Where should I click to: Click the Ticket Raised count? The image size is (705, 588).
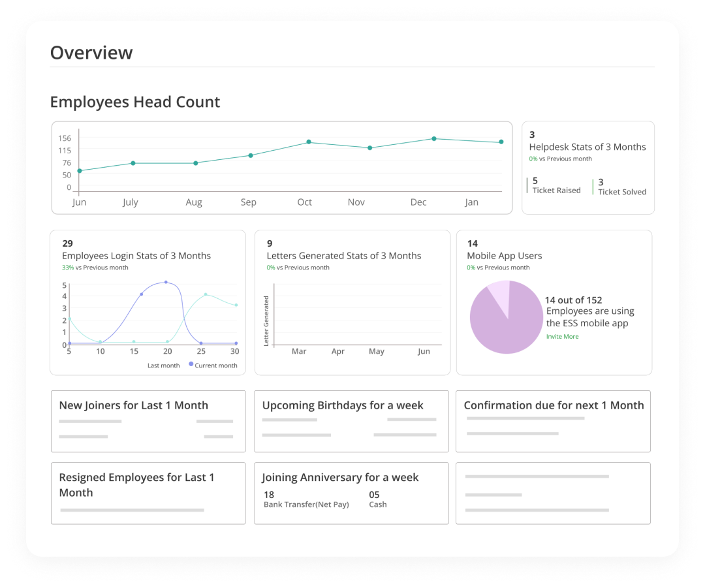535,181
